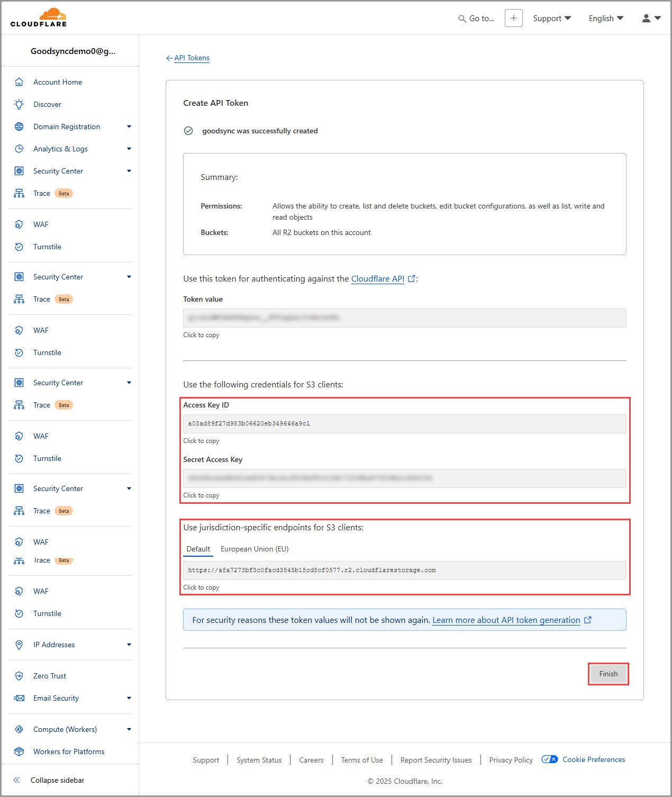
Task: Click the Analytics & Logs chart icon
Action: pos(19,149)
